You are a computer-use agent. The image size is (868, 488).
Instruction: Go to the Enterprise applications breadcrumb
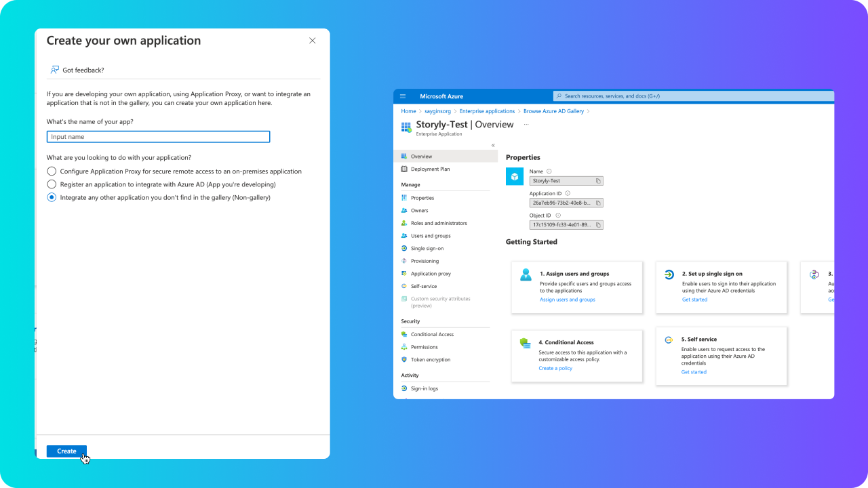pyautogui.click(x=487, y=111)
